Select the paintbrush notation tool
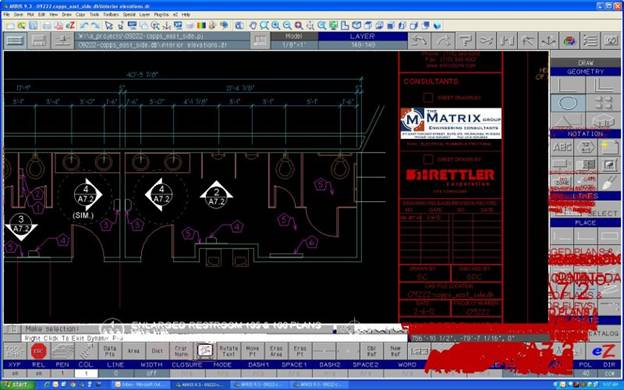This screenshot has height=390, width=624. click(x=609, y=182)
